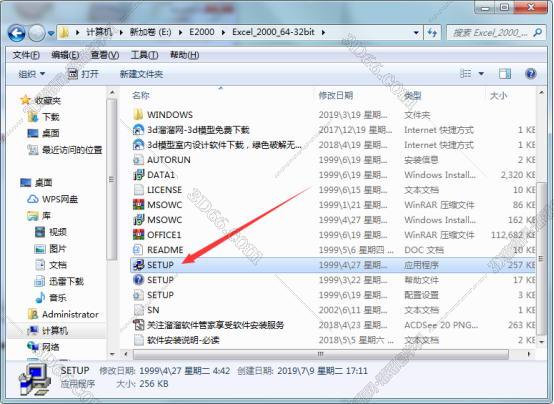Screen dimensions: 554x404
Task: Click the blue help question mark icon
Action: pyautogui.click(x=530, y=74)
